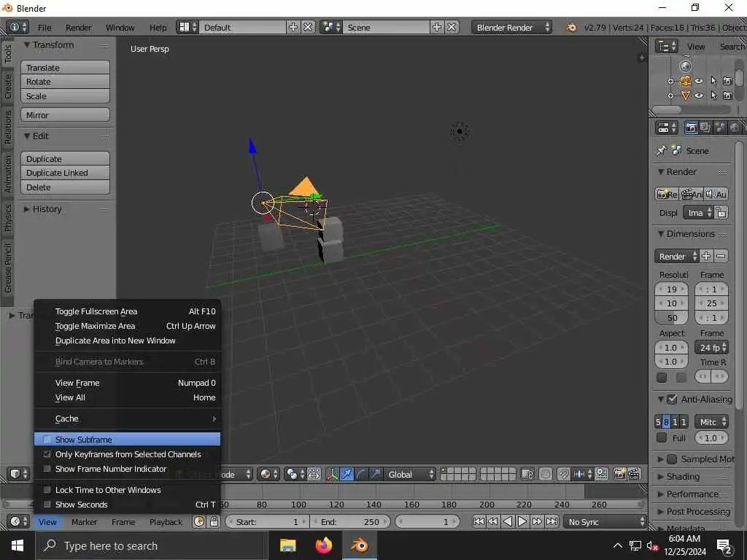Viewport: 747px width, 560px height.
Task: Click the screen layout browse icon
Action: (x=187, y=27)
